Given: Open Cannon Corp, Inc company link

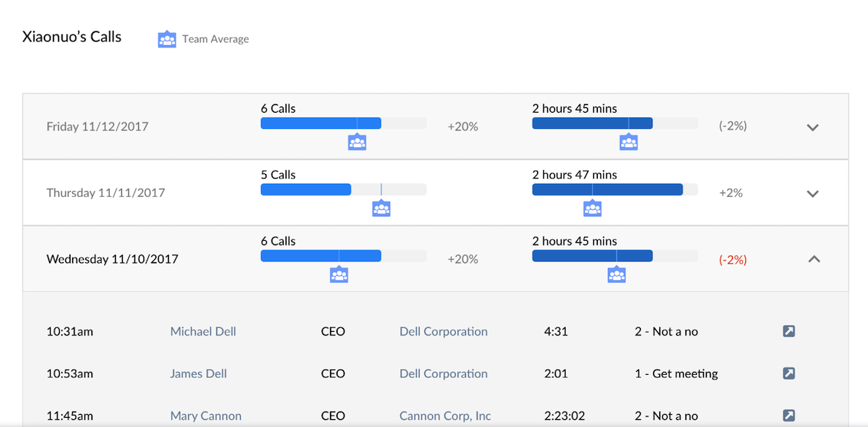Looking at the screenshot, I should [x=445, y=416].
